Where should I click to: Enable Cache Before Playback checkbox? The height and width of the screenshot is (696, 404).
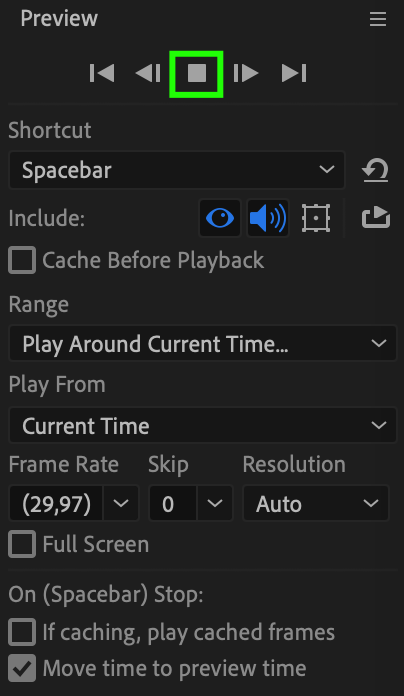22,260
